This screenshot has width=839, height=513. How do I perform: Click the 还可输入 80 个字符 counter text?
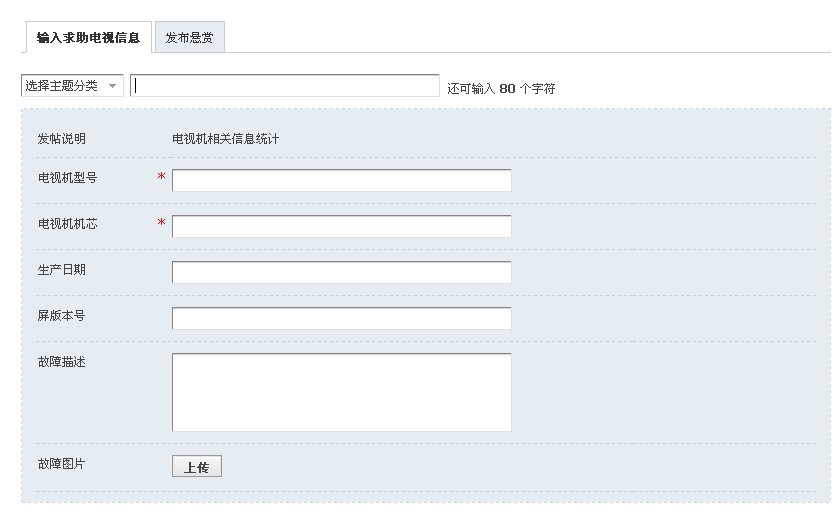click(501, 88)
